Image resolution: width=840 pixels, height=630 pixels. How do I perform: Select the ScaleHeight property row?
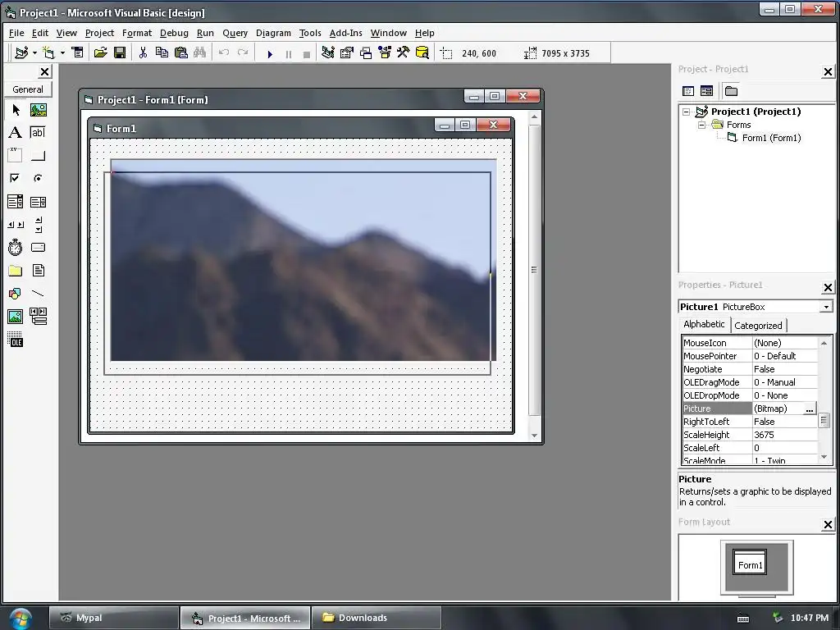pyautogui.click(x=750, y=435)
